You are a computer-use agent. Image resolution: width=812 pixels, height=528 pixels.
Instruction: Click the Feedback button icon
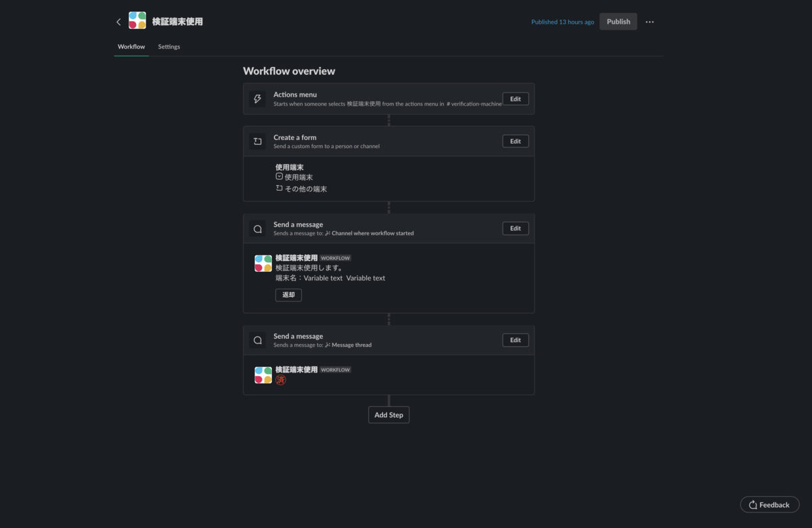[x=752, y=505]
